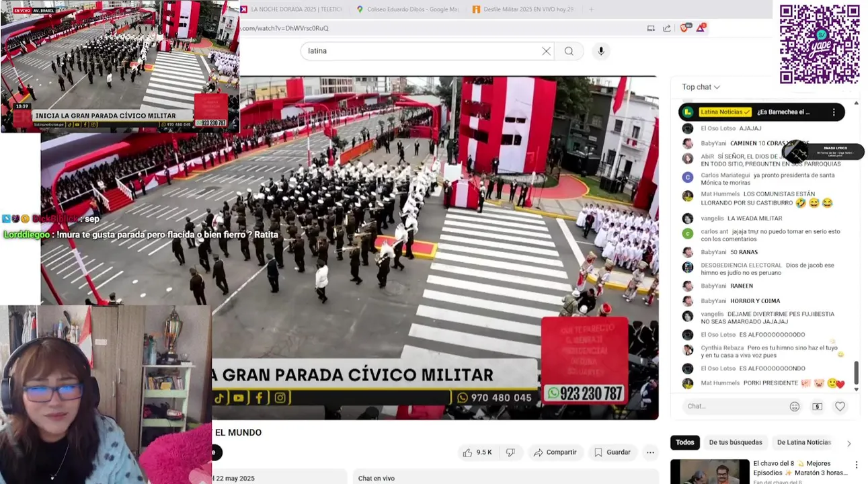Click Cynthia Rebaza's chat message
The height and width of the screenshot is (484, 868).
click(x=769, y=352)
